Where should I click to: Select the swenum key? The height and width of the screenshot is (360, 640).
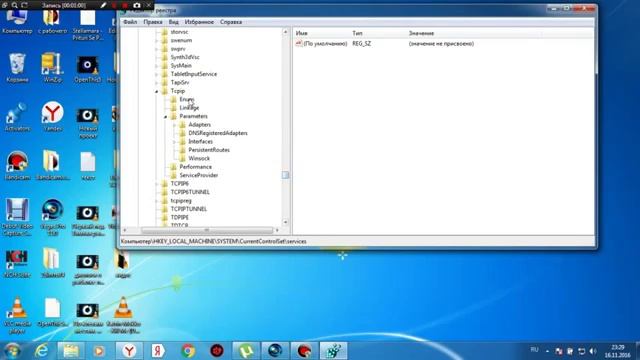[181, 40]
